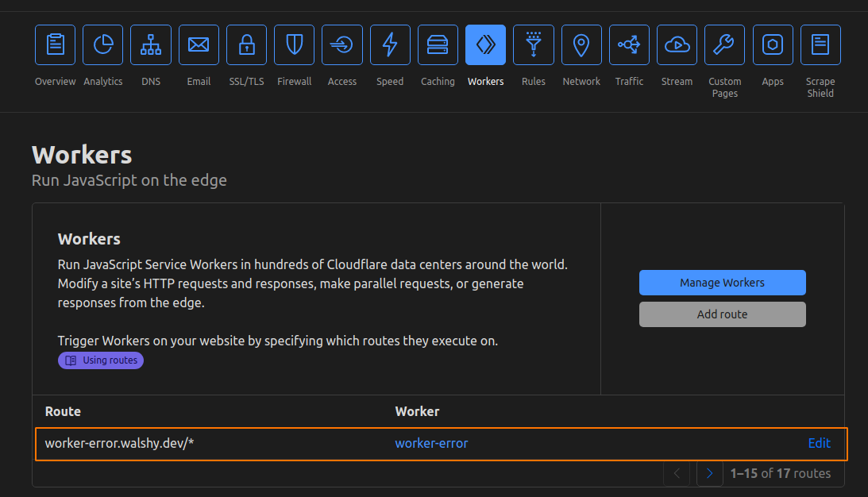Click the Using routes documentation badge
The image size is (868, 497).
pos(101,360)
